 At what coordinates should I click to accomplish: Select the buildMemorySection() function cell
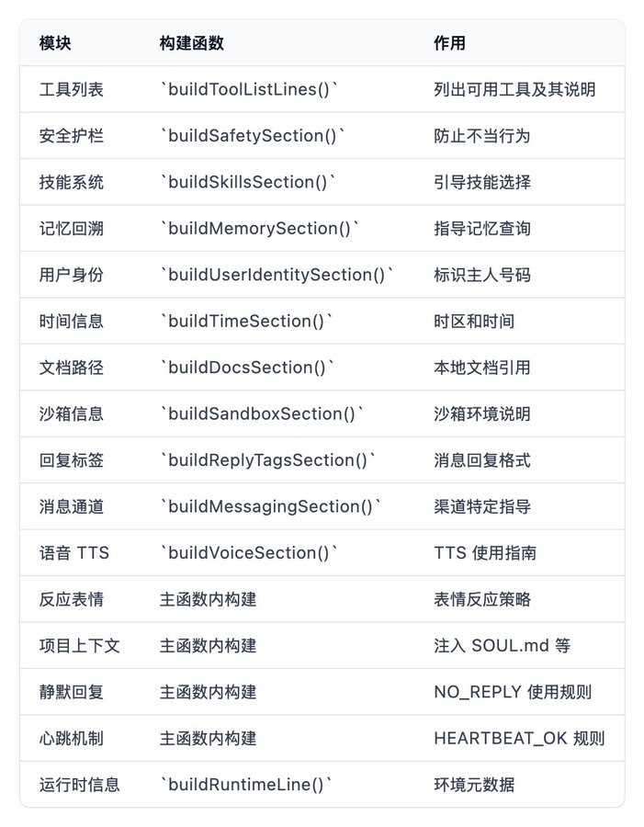259,229
